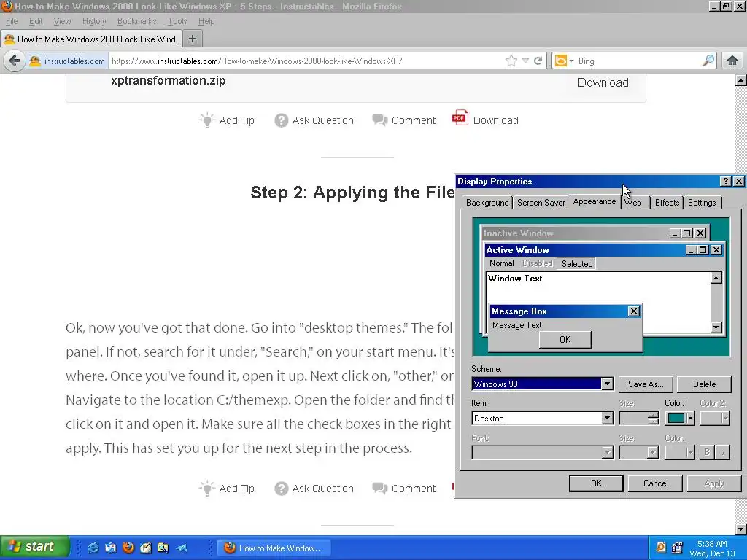Click the teal Color swatch

[x=676, y=418]
